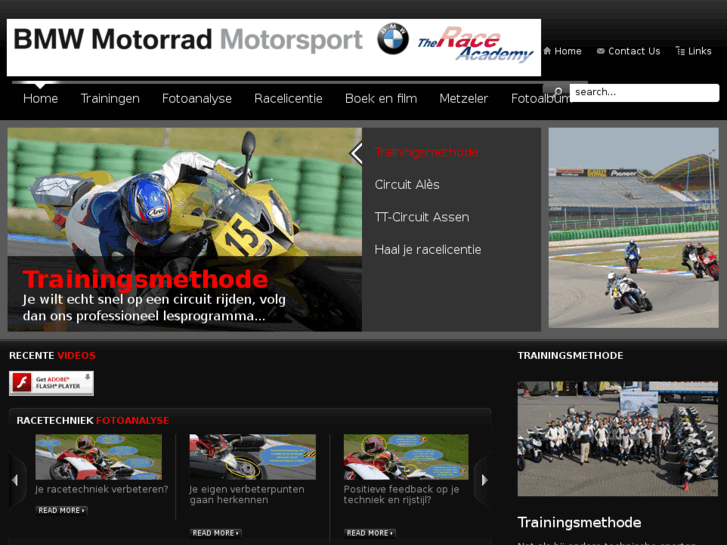Open the Metzeler menu item
Image resolution: width=727 pixels, height=545 pixels.
click(x=464, y=98)
